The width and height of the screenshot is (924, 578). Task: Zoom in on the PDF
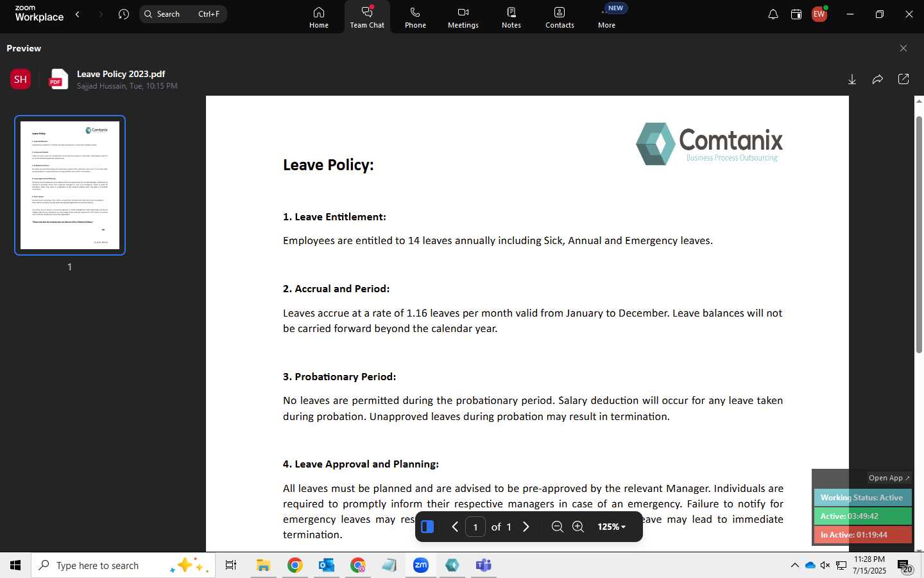[578, 527]
